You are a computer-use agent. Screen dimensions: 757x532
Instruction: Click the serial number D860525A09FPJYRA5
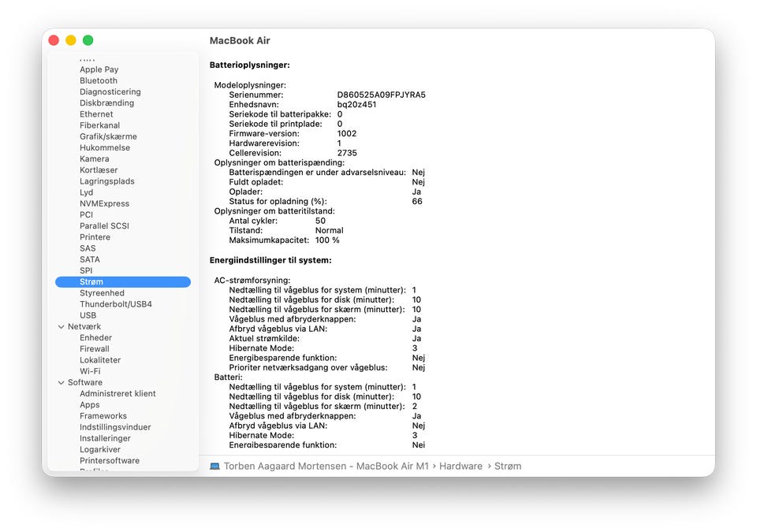[382, 95]
